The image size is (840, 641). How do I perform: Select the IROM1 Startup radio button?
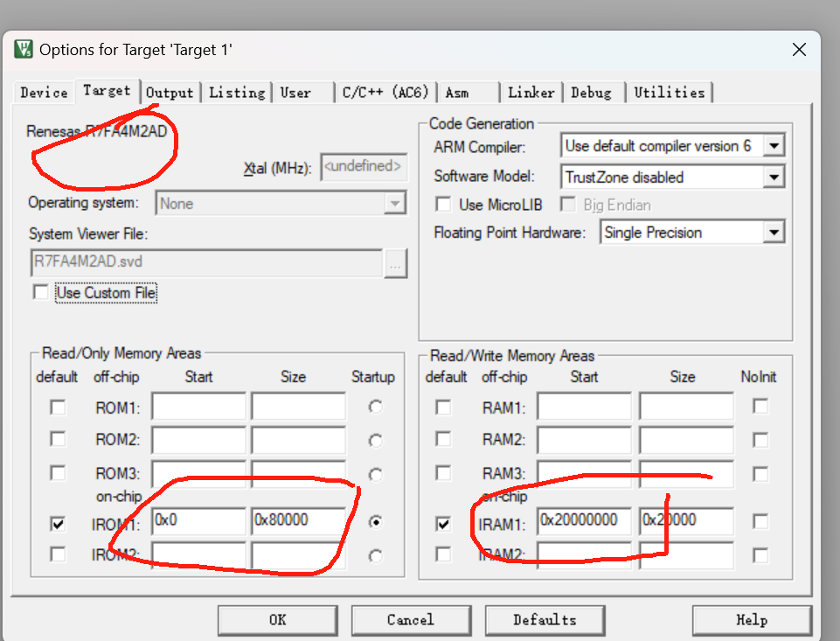click(x=376, y=521)
